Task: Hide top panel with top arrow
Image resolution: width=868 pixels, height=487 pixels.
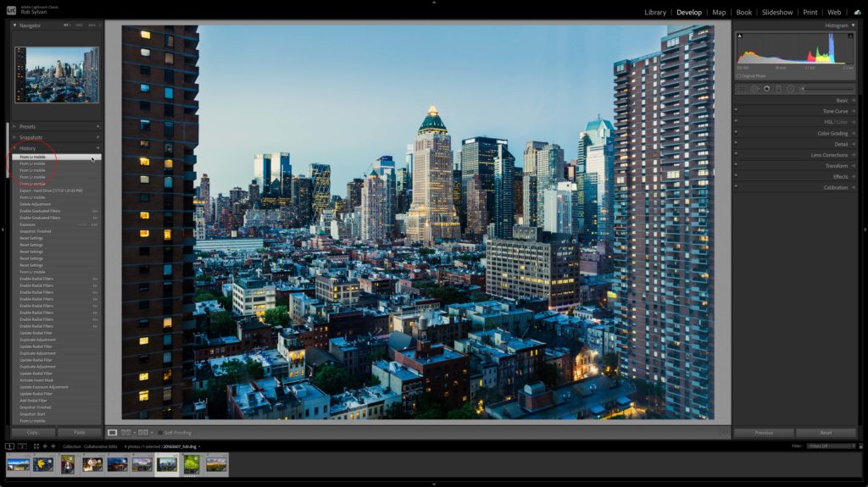Action: click(x=434, y=3)
